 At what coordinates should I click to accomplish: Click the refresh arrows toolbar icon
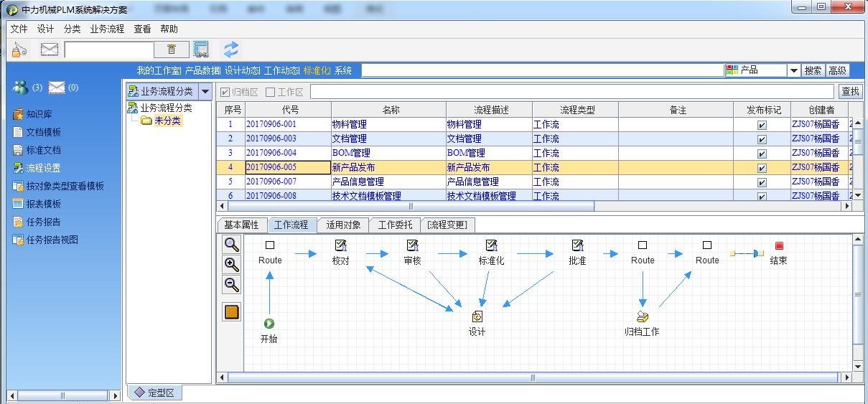230,49
